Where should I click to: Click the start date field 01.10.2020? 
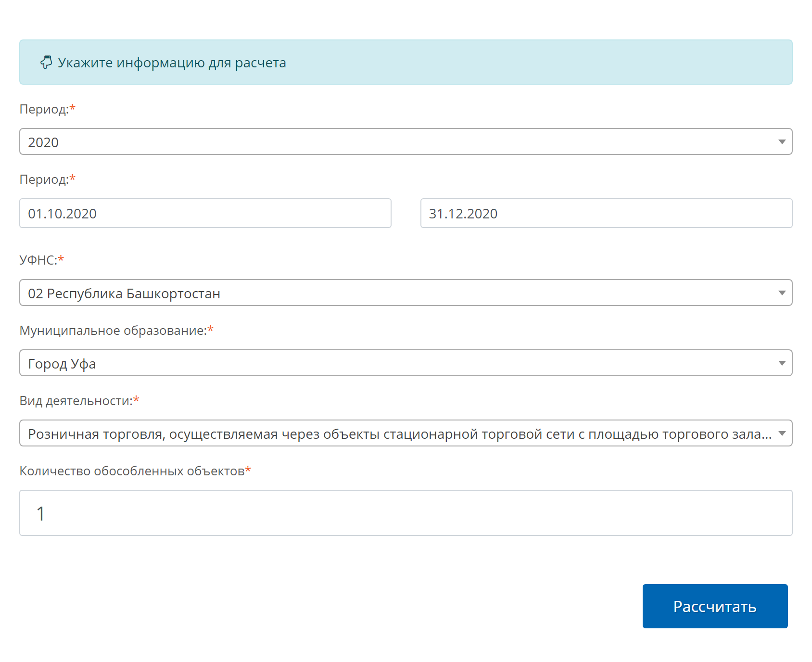[x=205, y=213]
